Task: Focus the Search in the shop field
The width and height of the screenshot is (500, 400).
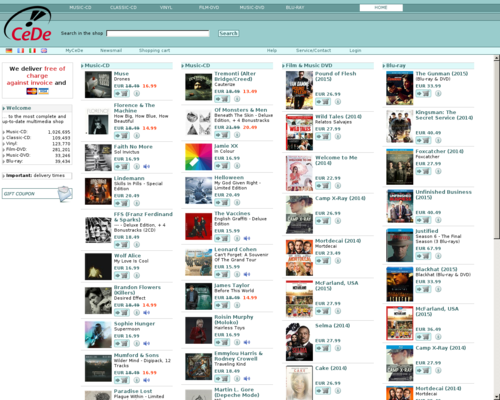Action: pos(158,33)
